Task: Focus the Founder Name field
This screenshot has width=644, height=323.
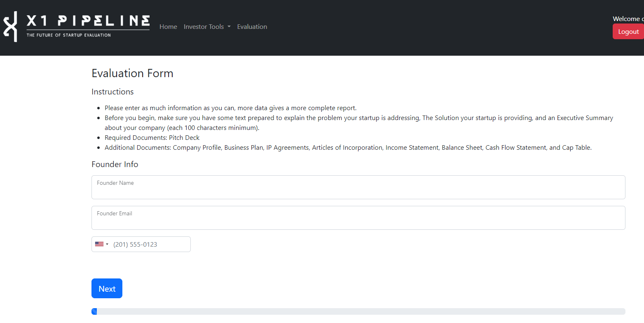Action: pyautogui.click(x=358, y=187)
